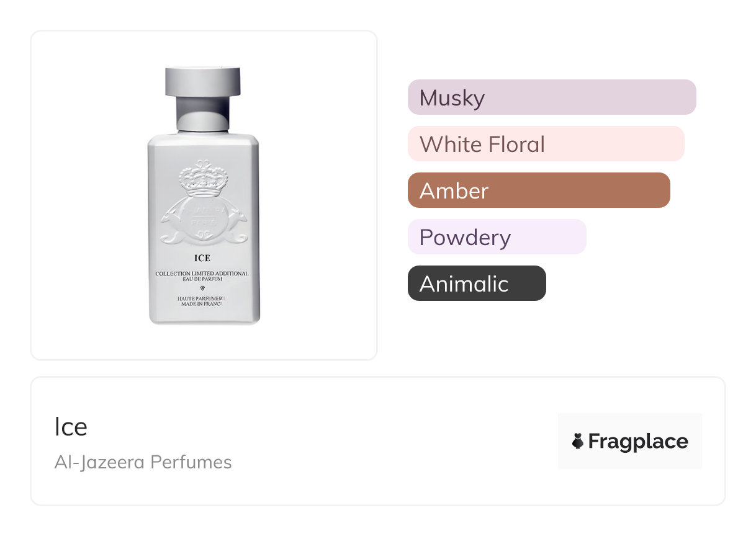The height and width of the screenshot is (536, 756).
Task: Click the silver cap of the bottle
Action: tap(203, 81)
